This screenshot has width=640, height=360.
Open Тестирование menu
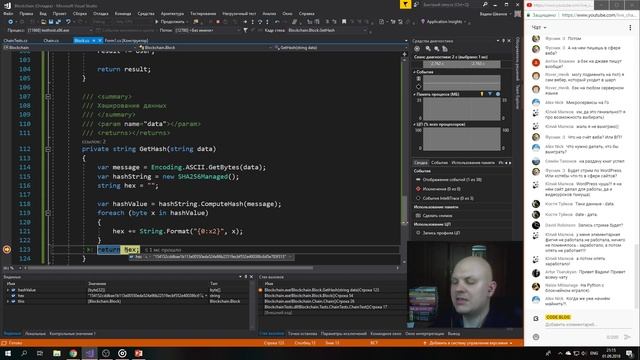click(x=203, y=13)
